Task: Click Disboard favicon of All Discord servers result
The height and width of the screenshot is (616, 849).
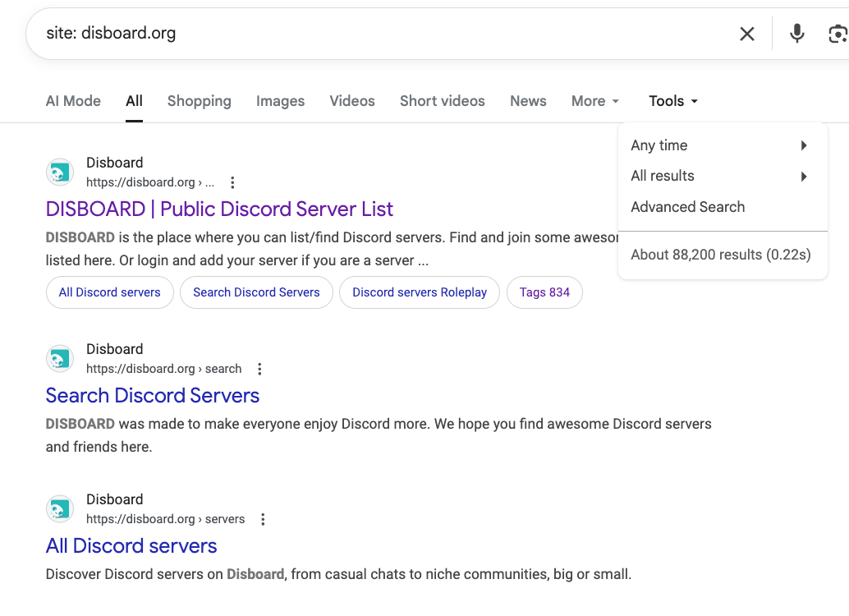Action: point(60,509)
